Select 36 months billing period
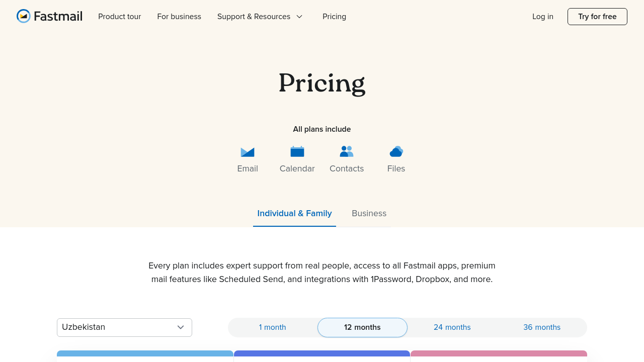The width and height of the screenshot is (644, 362). 542,327
